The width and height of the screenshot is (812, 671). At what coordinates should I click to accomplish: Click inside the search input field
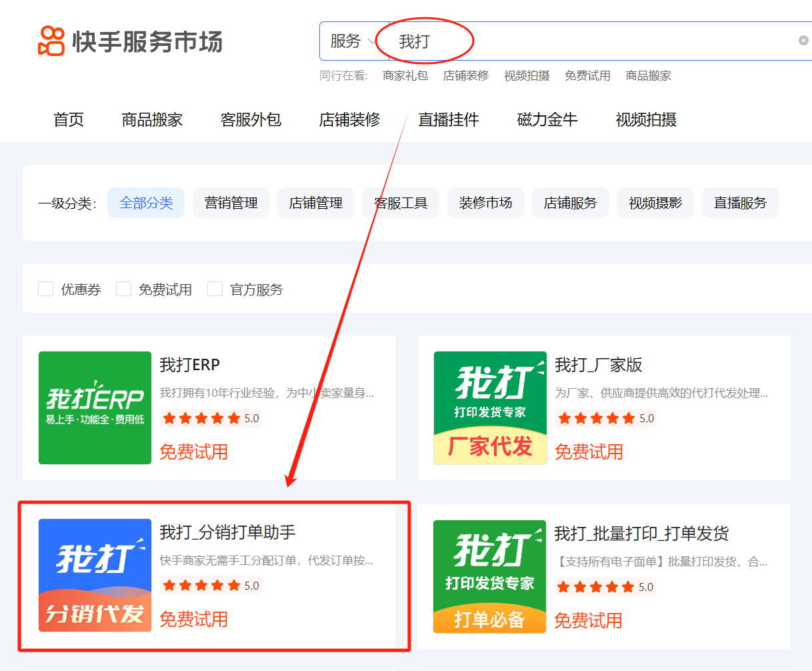click(x=533, y=41)
